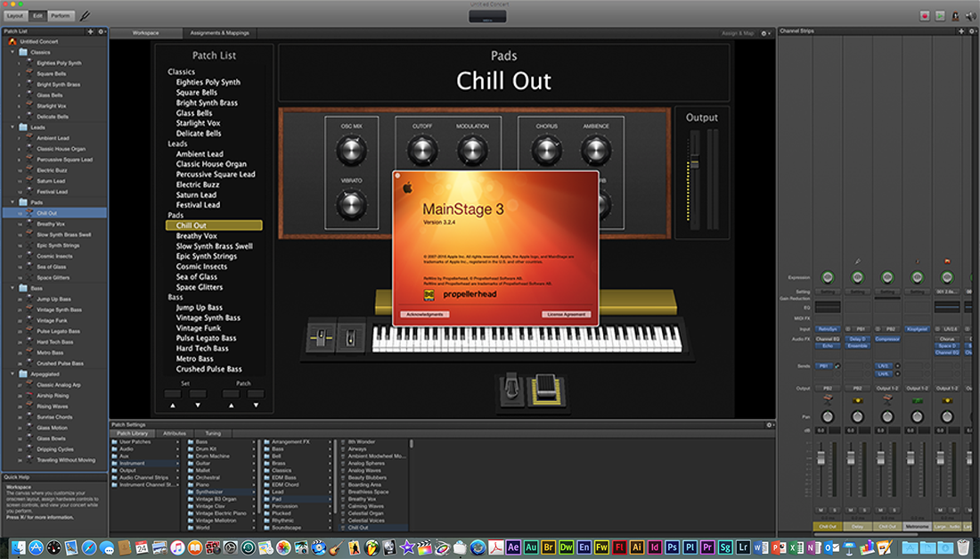The height and width of the screenshot is (559, 980).
Task: Click Acknowledgments button in About dialog
Action: pyautogui.click(x=425, y=315)
